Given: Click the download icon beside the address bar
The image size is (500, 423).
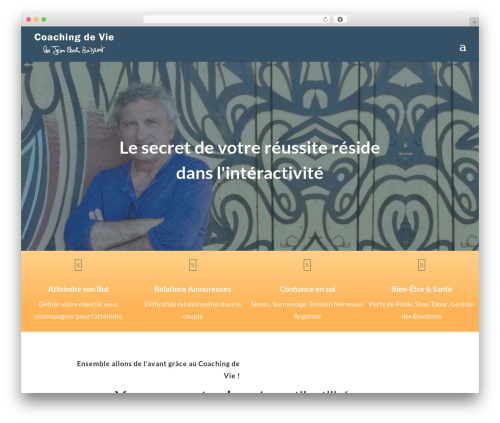Looking at the screenshot, I should pos(340,20).
